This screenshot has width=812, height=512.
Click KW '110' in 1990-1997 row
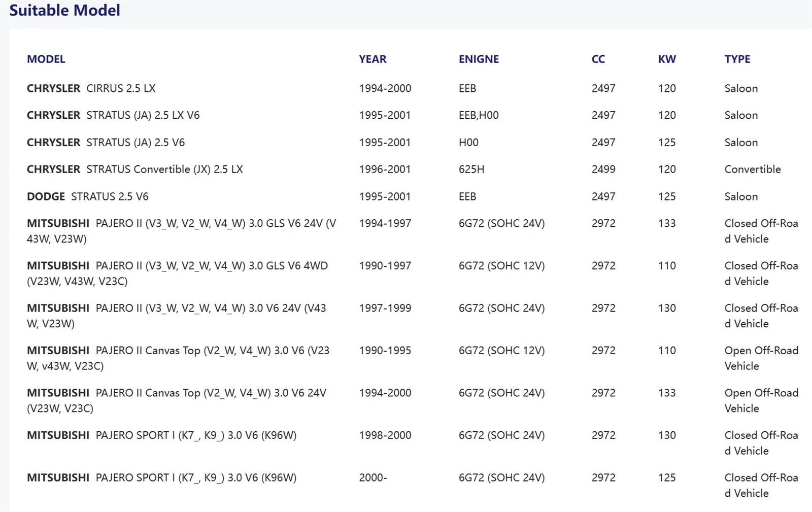tap(667, 266)
